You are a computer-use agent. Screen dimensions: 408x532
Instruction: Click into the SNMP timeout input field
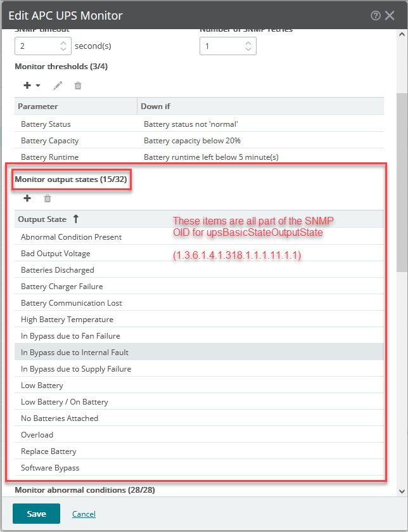coord(35,46)
